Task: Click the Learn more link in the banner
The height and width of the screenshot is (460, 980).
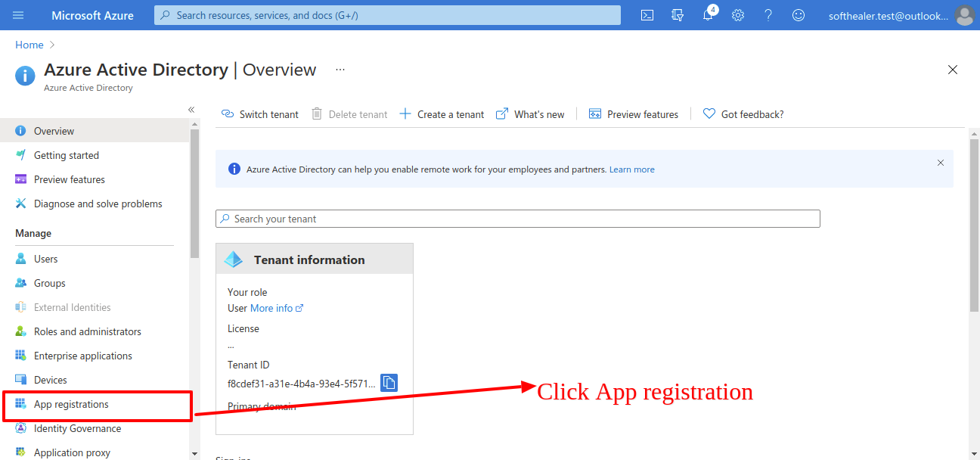Action: click(x=632, y=169)
